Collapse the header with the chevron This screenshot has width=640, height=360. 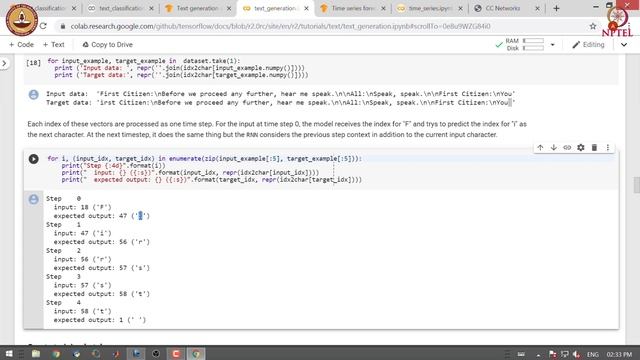point(624,44)
